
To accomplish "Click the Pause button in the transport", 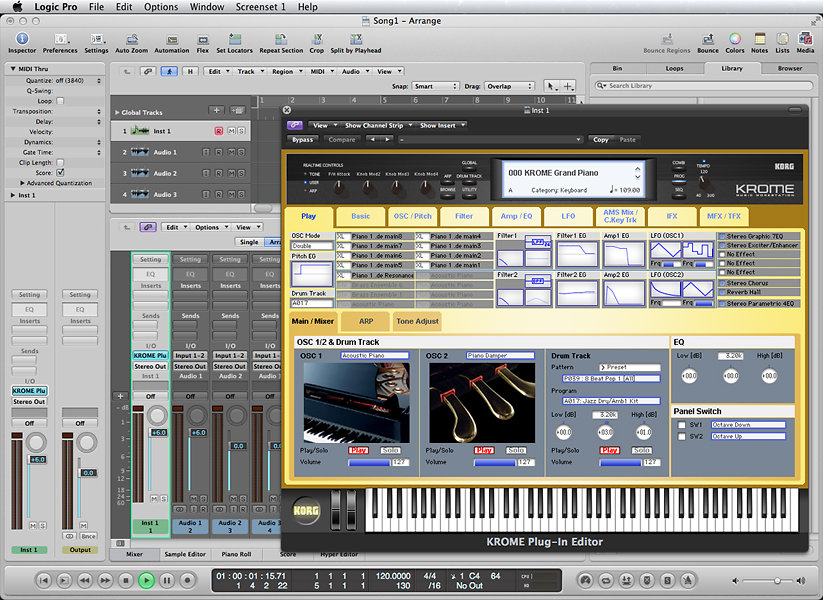I will point(167,580).
